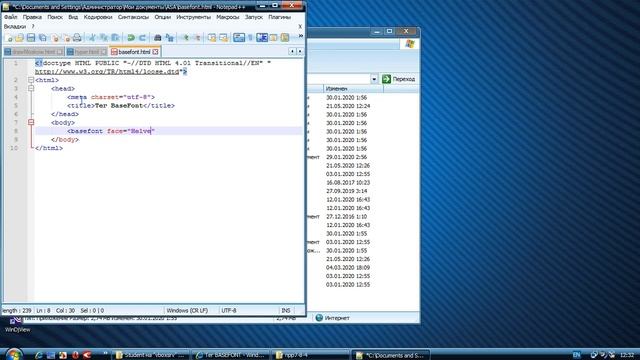Toggle synchronized vertical scrolling
The width and height of the screenshot is (640, 360).
pos(211,38)
